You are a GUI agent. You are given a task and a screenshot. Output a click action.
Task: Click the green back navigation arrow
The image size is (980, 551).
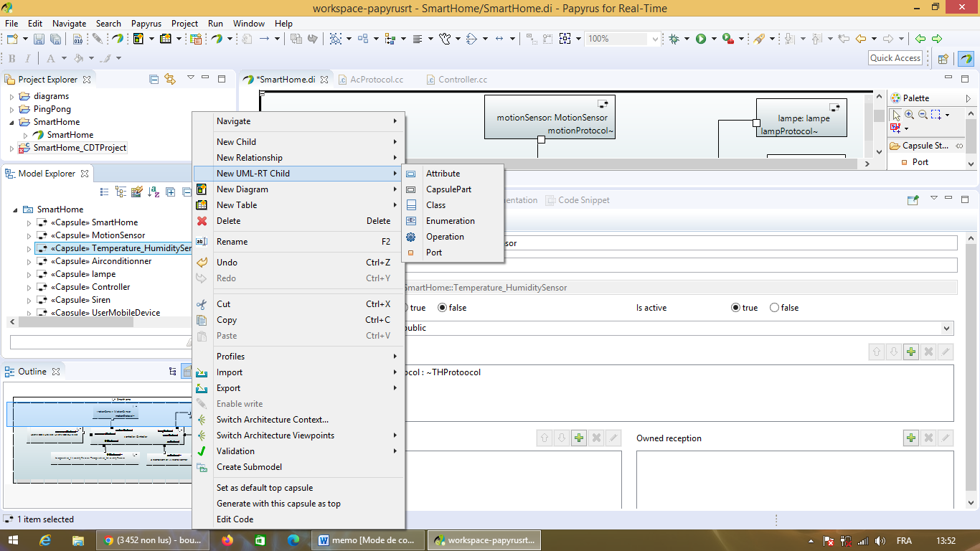point(920,39)
